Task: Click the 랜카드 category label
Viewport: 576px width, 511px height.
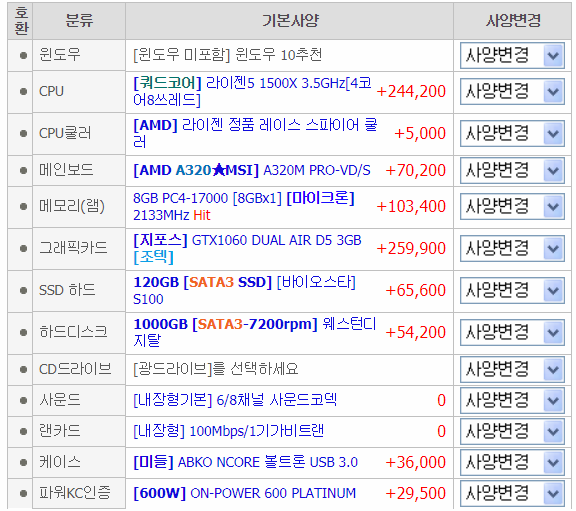Action: [x=60, y=431]
